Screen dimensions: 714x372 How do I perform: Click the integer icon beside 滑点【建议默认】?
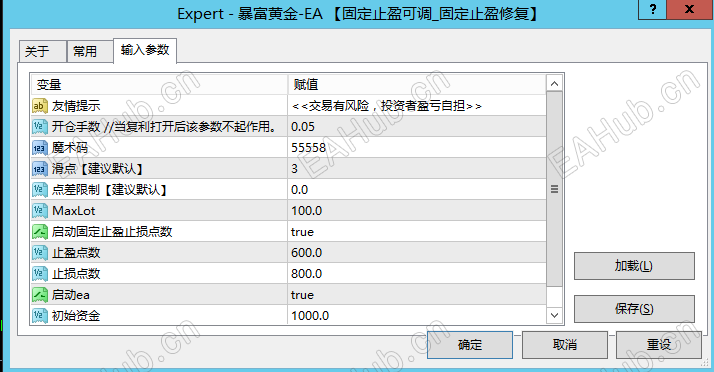pyautogui.click(x=40, y=169)
